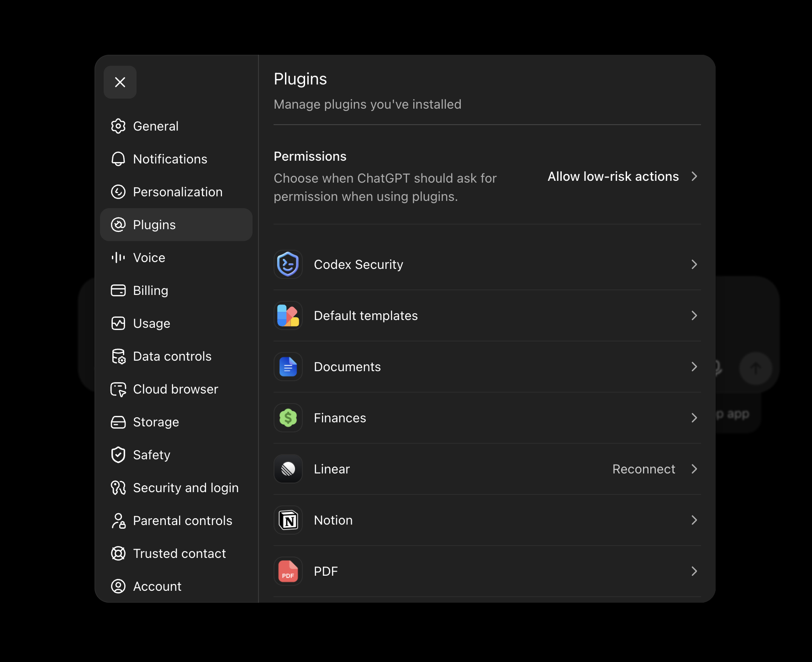The width and height of the screenshot is (812, 662).
Task: Click the Default templates plugin name
Action: pos(366,315)
